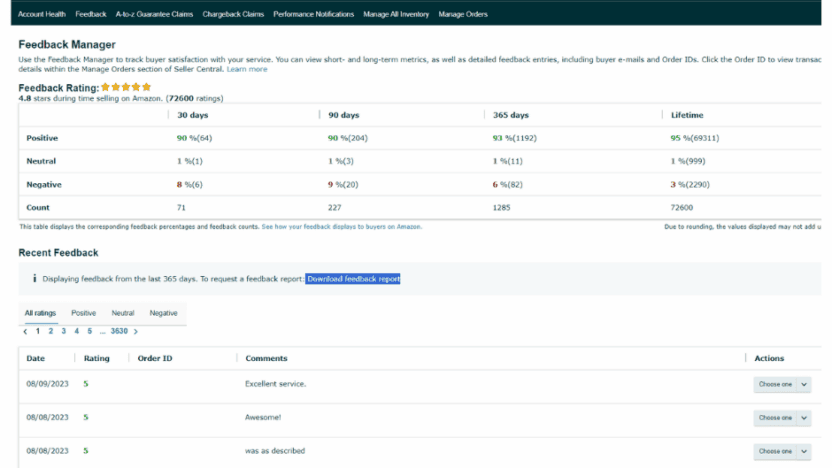This screenshot has height=468, width=832.
Task: Open 'See how your feedback displays' link
Action: 341,227
